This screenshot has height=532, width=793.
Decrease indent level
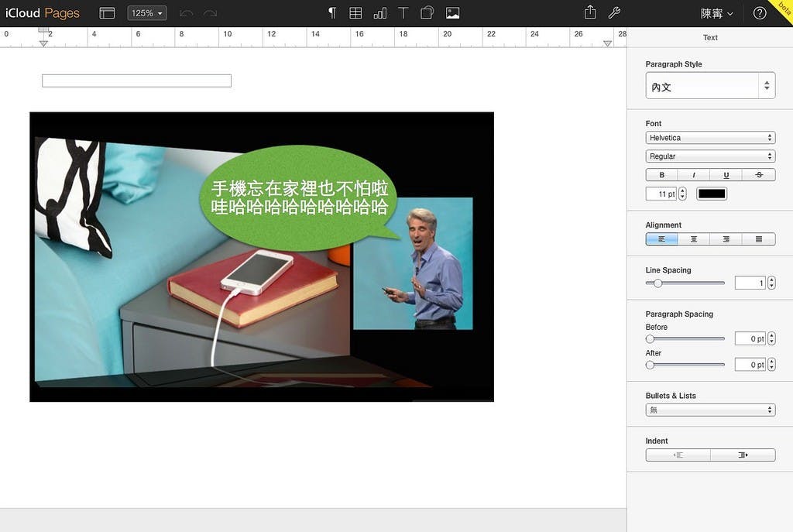tap(678, 455)
